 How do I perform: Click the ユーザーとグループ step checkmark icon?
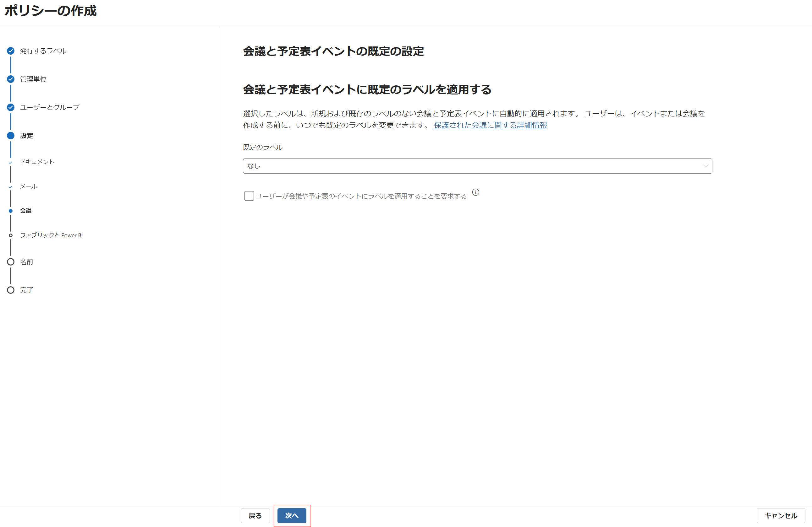pyautogui.click(x=11, y=107)
